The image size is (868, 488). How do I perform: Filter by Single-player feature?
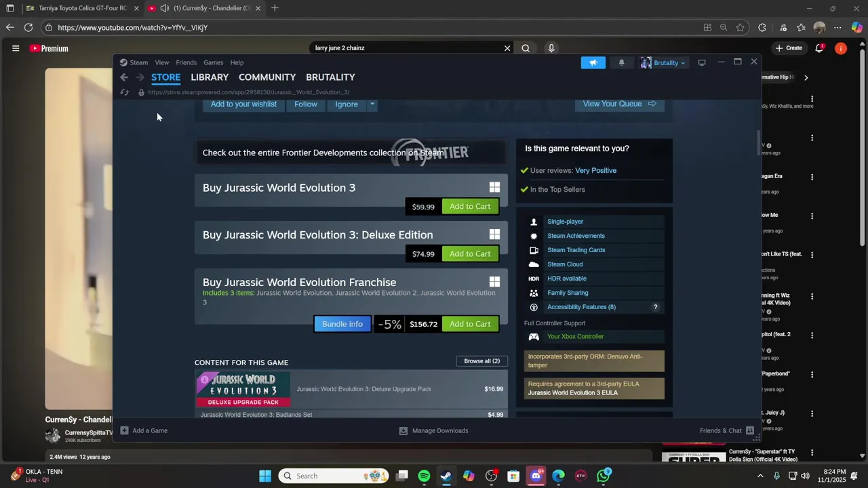click(565, 222)
